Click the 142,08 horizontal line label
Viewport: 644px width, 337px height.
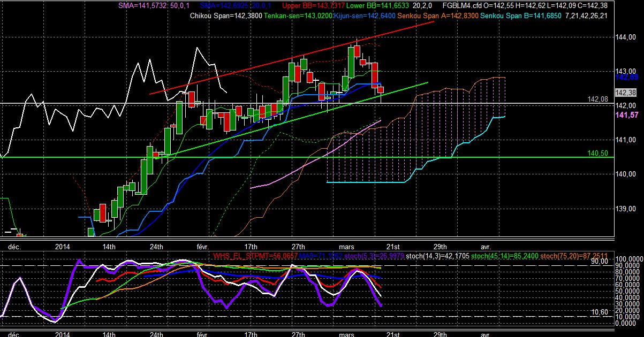tap(596, 99)
